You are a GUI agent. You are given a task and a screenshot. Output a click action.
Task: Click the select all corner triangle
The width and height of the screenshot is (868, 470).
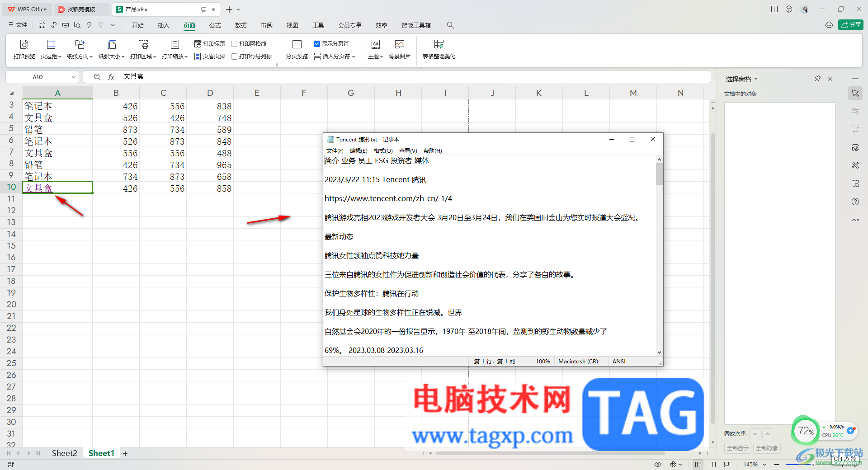pos(12,93)
